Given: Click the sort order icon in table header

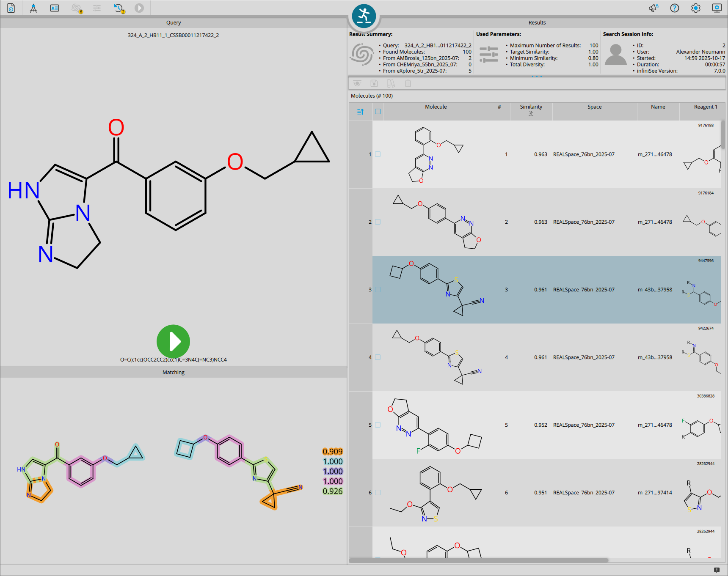Looking at the screenshot, I should (360, 112).
